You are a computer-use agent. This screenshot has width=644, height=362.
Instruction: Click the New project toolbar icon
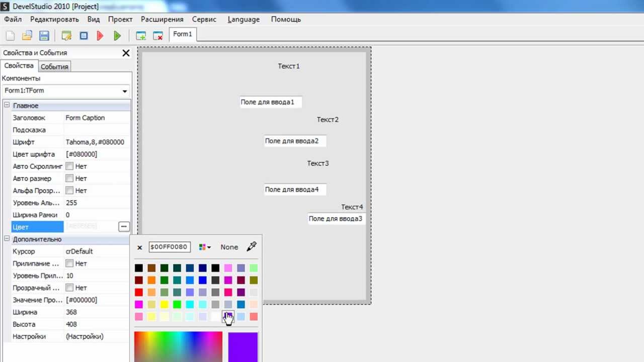pyautogui.click(x=10, y=36)
